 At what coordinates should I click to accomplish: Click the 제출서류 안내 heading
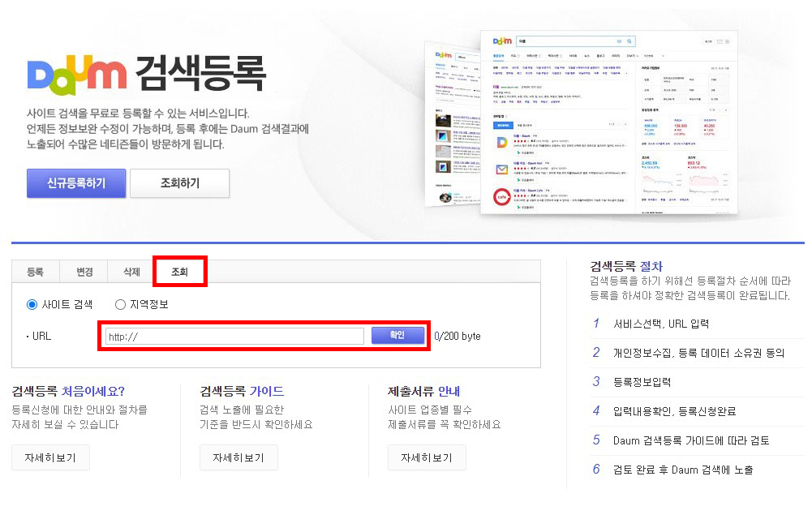pyautogui.click(x=423, y=391)
